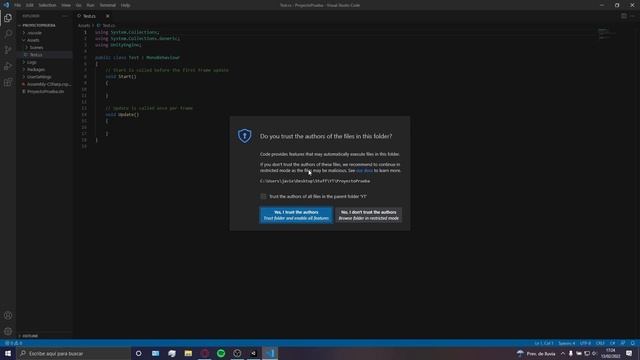640x360 pixels.
Task: Open Opera browser from the taskbar
Action: pyautogui.click(x=204, y=353)
